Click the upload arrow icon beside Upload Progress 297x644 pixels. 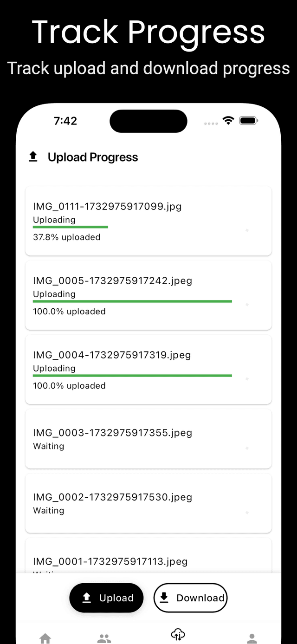coord(33,157)
